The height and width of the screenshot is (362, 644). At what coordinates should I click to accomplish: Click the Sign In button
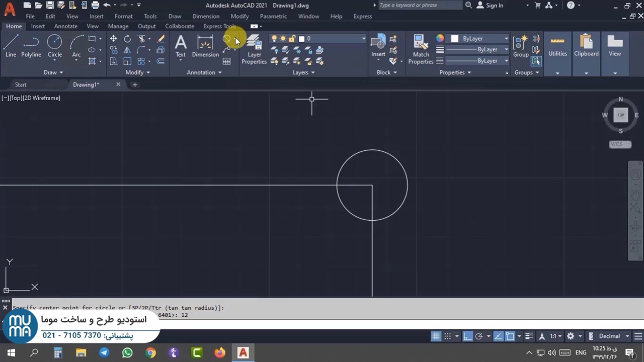490,6
